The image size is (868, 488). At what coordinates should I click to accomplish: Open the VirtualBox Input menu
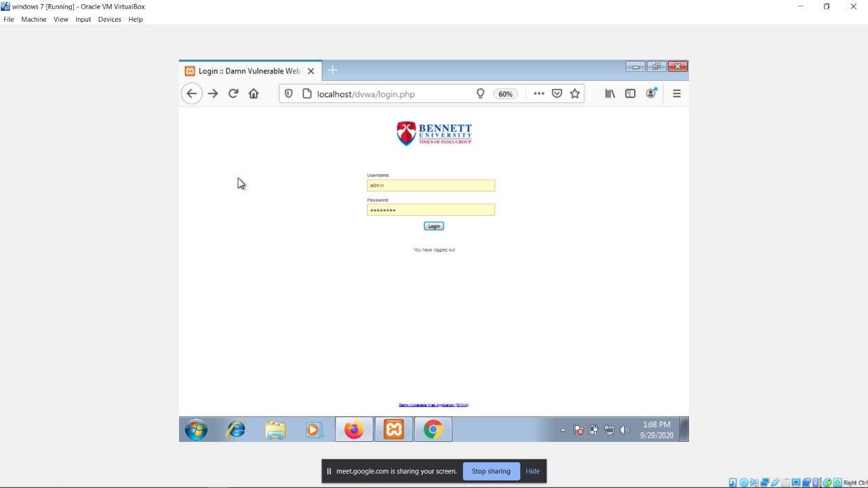point(83,19)
